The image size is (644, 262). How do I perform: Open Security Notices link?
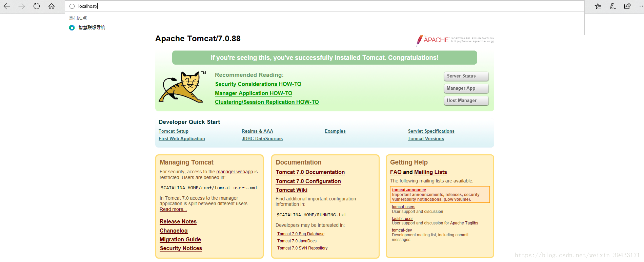click(181, 248)
